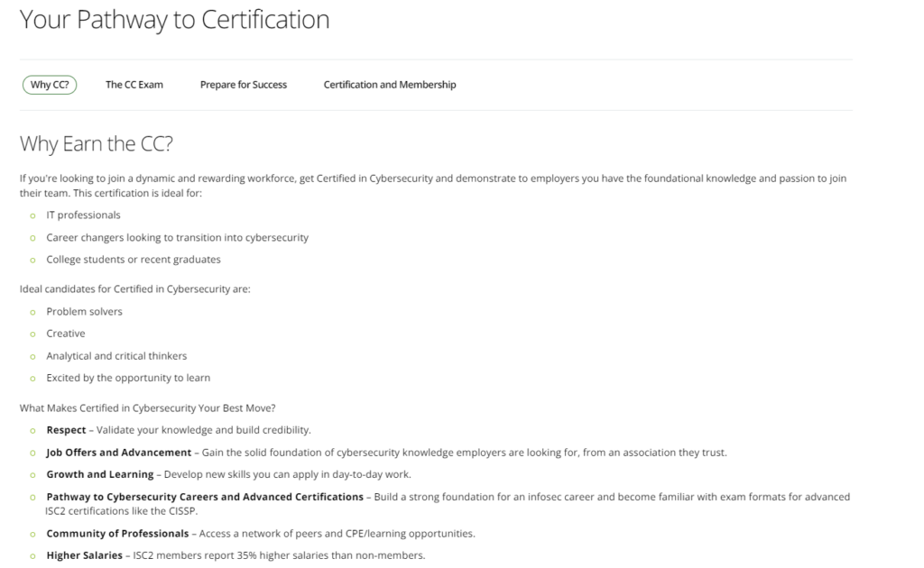The height and width of the screenshot is (568, 924).
Task: Open the Prepare for Success tab
Action: (x=244, y=85)
